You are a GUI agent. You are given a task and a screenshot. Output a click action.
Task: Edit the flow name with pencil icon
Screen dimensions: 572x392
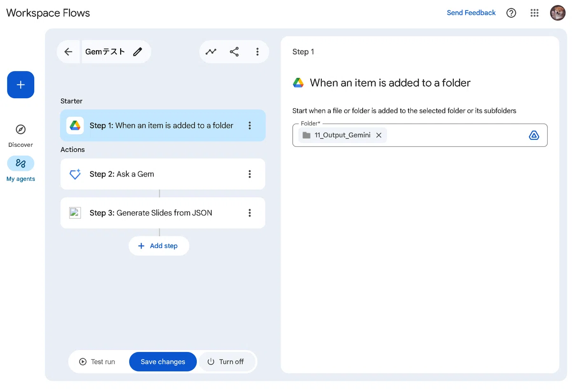(x=138, y=52)
